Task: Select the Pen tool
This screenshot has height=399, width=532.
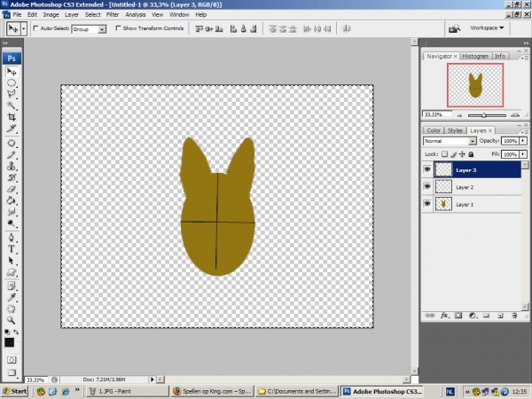Action: click(x=12, y=238)
